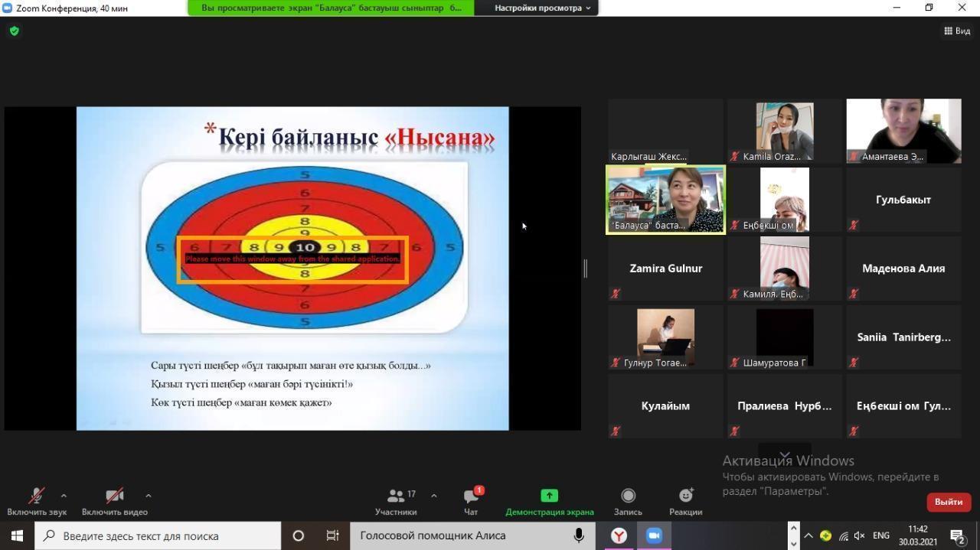
Task: Open Zoom from the Windows taskbar
Action: [654, 535]
